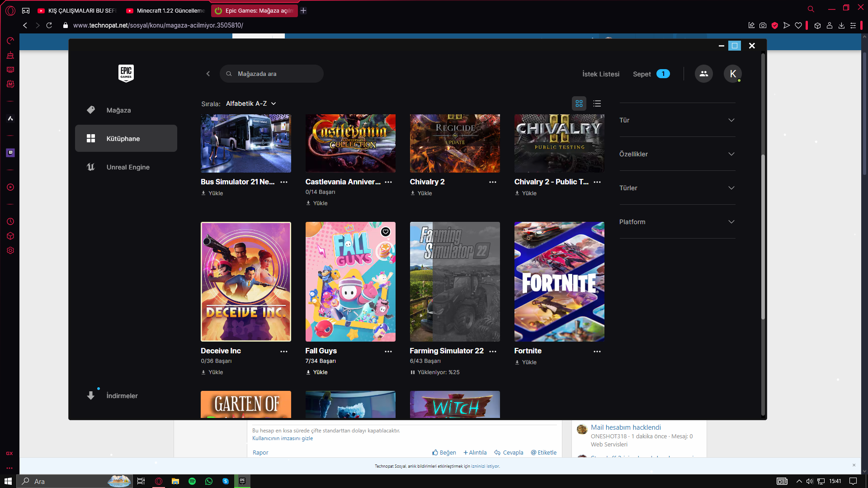Open the friends list icon
Image resolution: width=868 pixels, height=488 pixels.
pyautogui.click(x=703, y=74)
